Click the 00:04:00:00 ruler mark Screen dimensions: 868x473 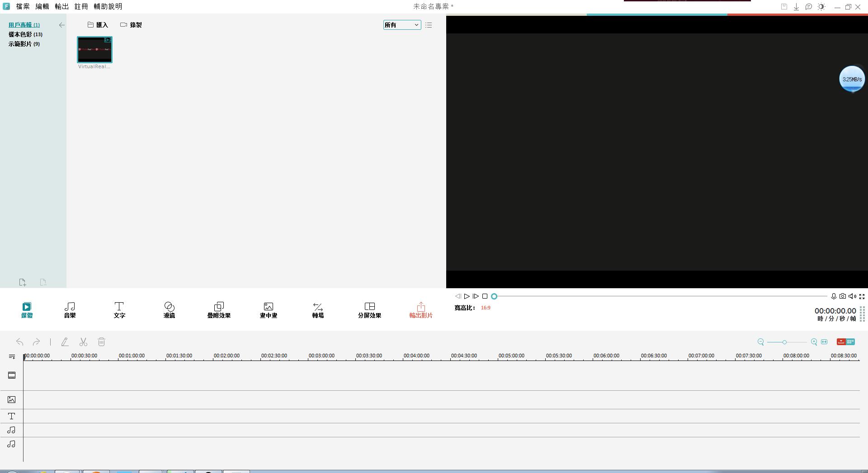tap(416, 356)
